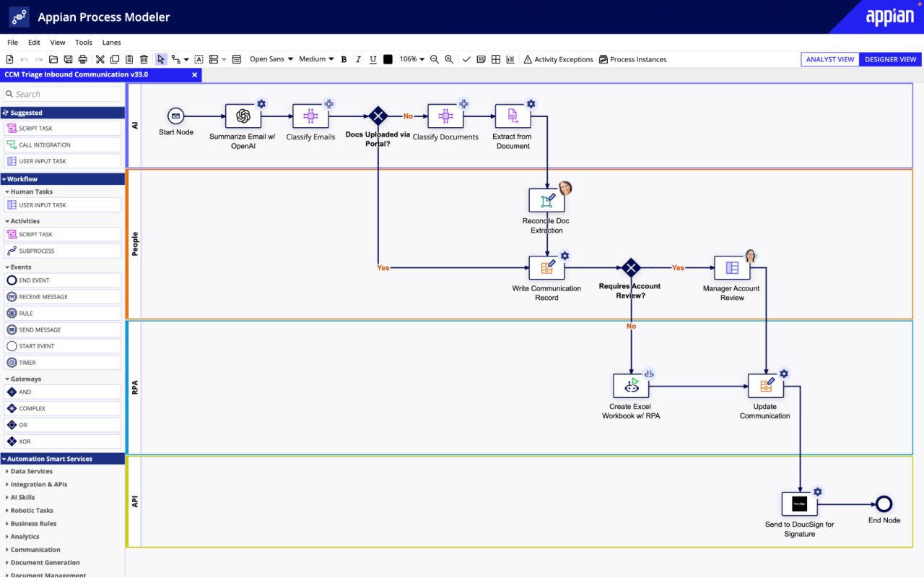
Task: Select the pointer selection tool
Action: point(161,59)
